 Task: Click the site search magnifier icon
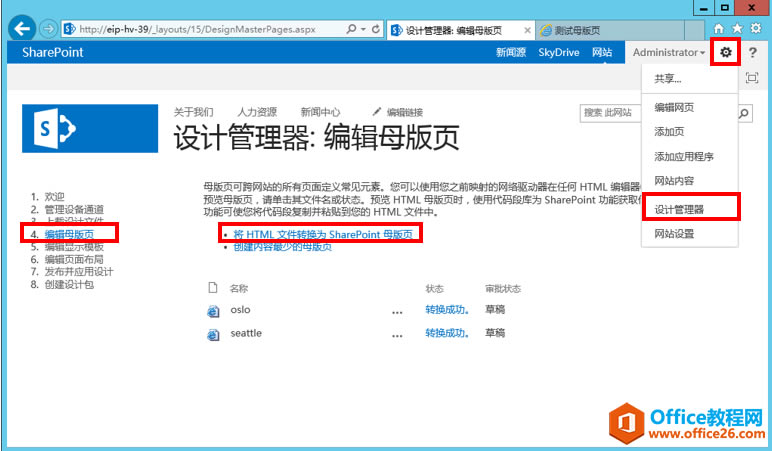click(x=744, y=113)
